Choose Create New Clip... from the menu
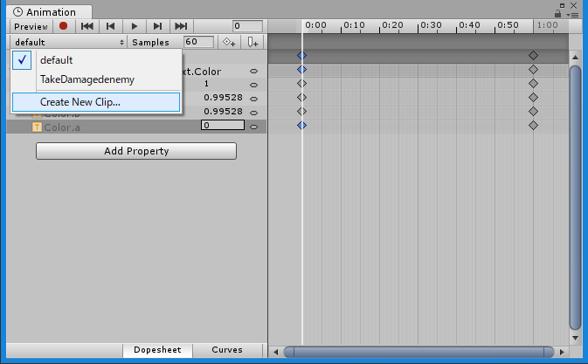This screenshot has height=364, width=588. pyautogui.click(x=96, y=102)
